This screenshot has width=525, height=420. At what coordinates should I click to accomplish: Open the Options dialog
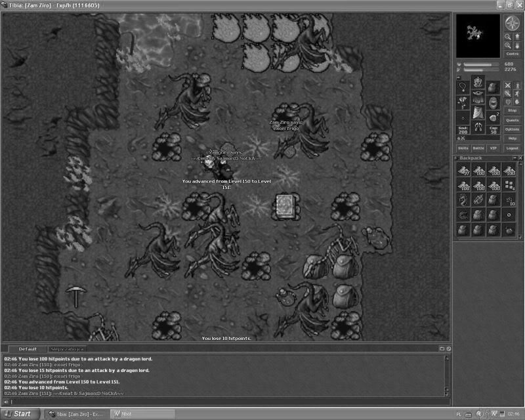pos(513,129)
